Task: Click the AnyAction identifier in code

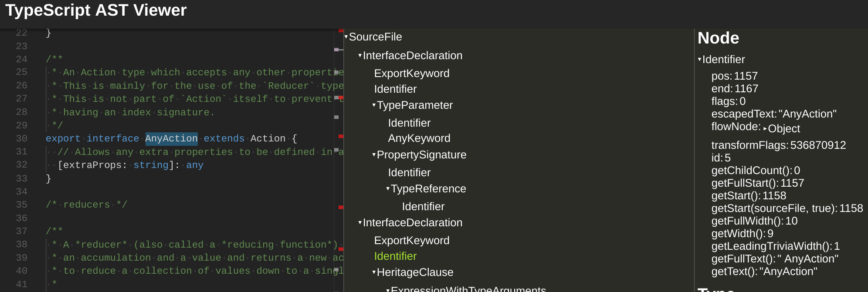Action: [x=171, y=138]
